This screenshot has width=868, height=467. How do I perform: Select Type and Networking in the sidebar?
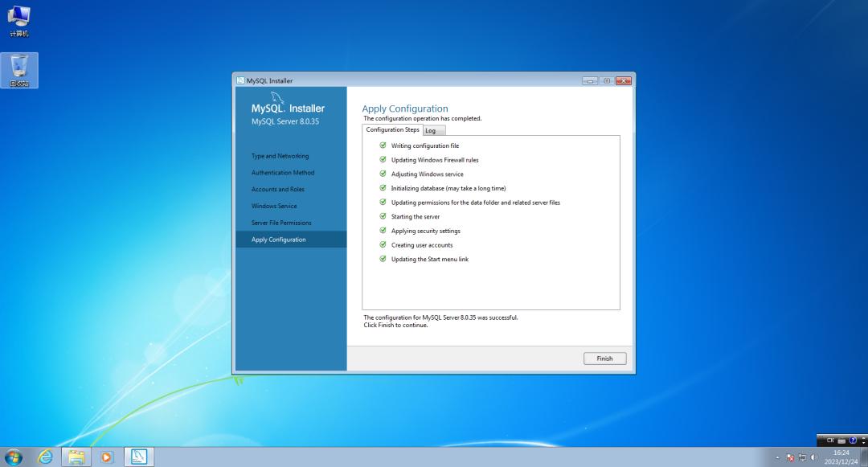pos(280,156)
